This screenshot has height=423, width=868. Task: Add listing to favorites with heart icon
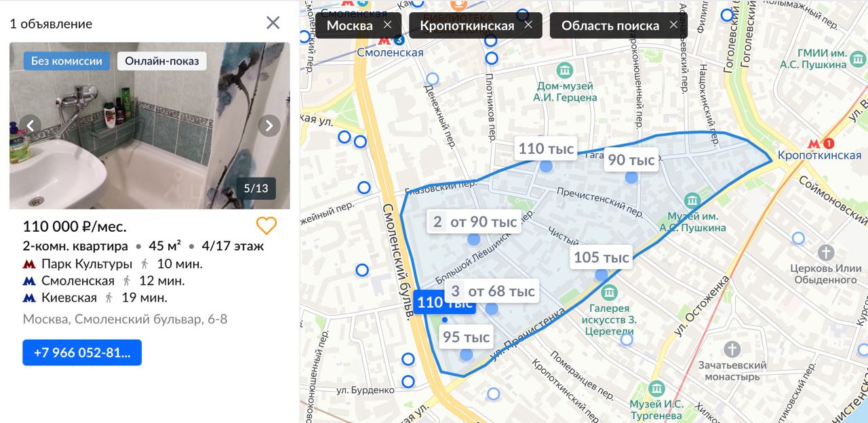[x=267, y=226]
